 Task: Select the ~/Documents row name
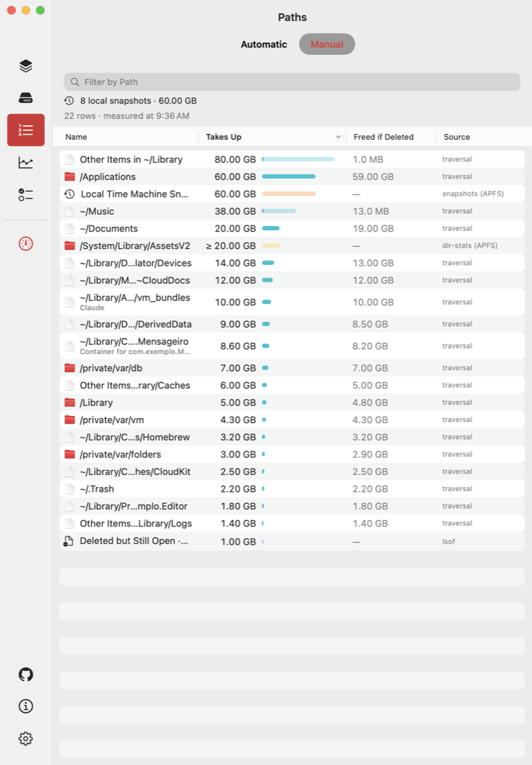pos(109,228)
